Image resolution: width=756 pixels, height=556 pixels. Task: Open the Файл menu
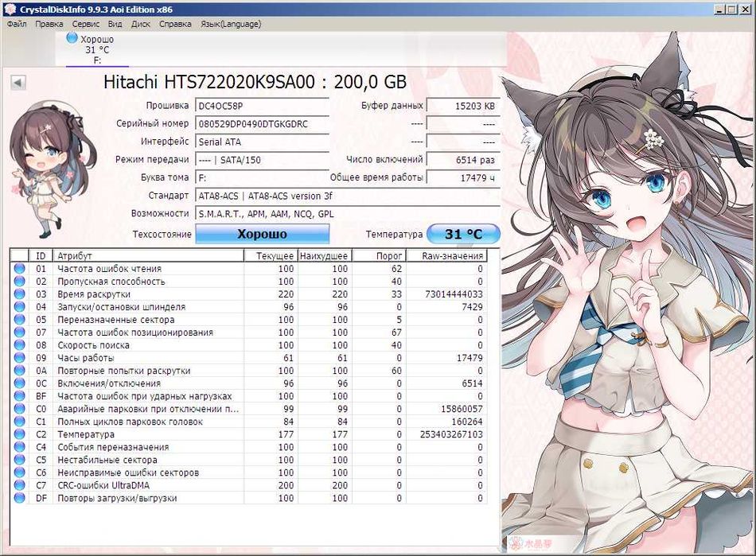pos(17,24)
